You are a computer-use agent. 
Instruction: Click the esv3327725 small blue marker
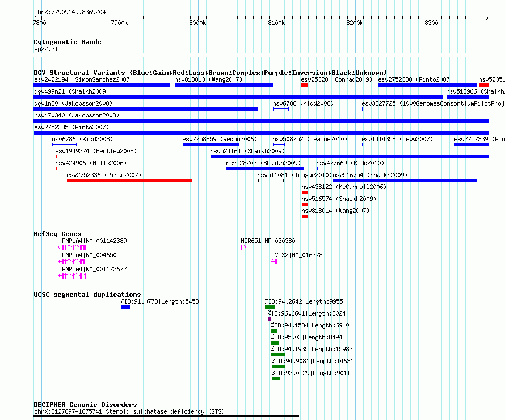363,109
